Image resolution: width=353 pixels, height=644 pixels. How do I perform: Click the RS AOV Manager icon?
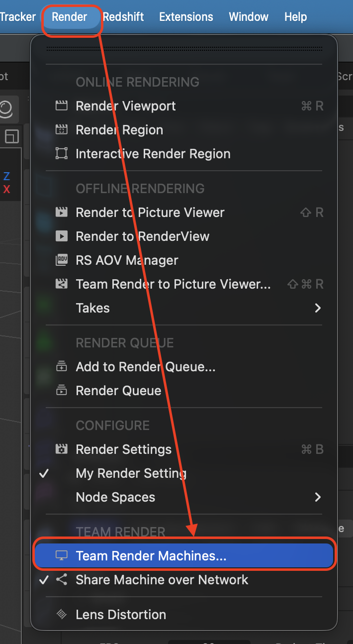[62, 260]
